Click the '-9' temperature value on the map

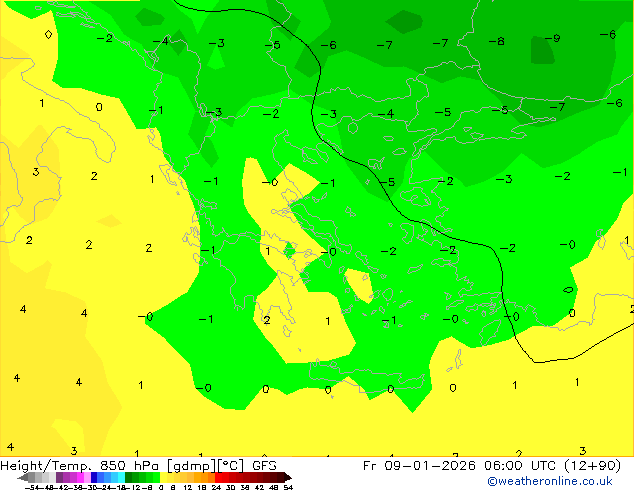553,38
